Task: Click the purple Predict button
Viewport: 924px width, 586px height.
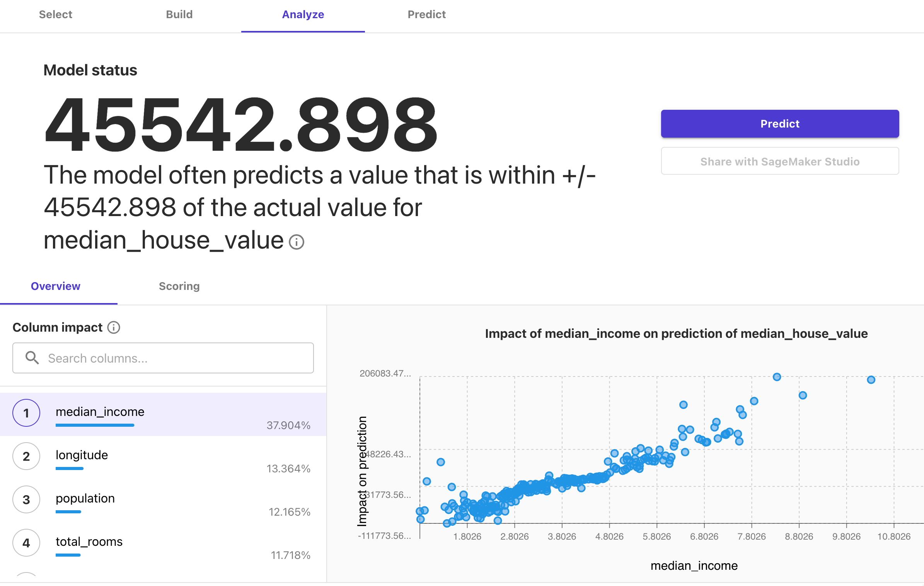Action: point(780,124)
